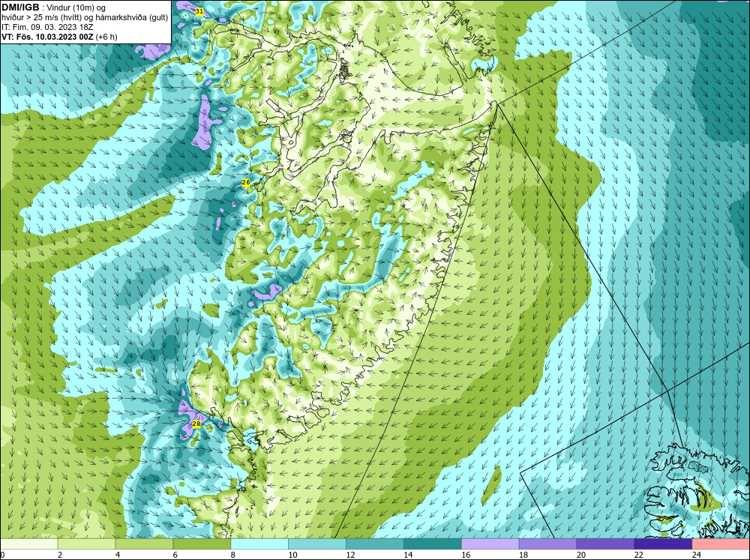Select the 20–22 m/s violet legend swatch
The width and height of the screenshot is (750, 560).
click(605, 544)
